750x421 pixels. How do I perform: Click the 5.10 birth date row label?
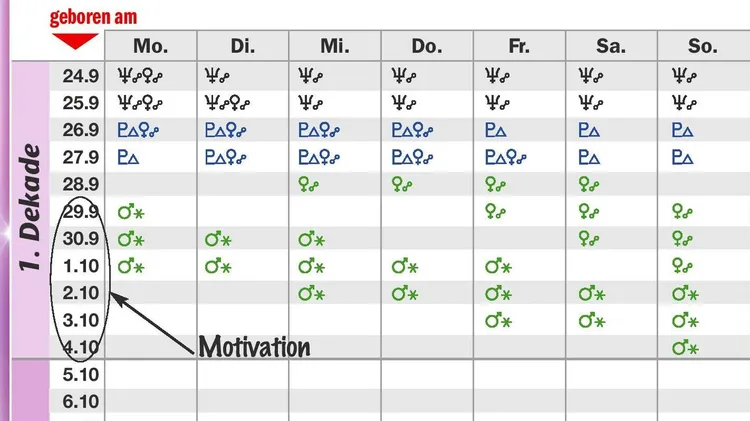click(x=81, y=375)
